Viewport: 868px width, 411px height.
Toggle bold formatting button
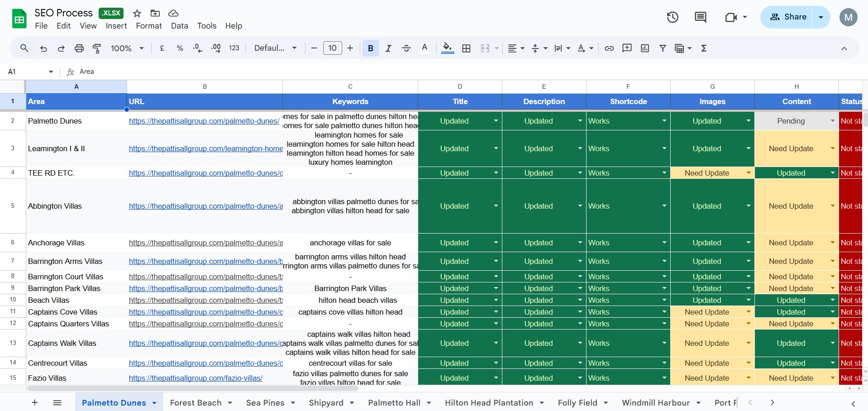[371, 48]
